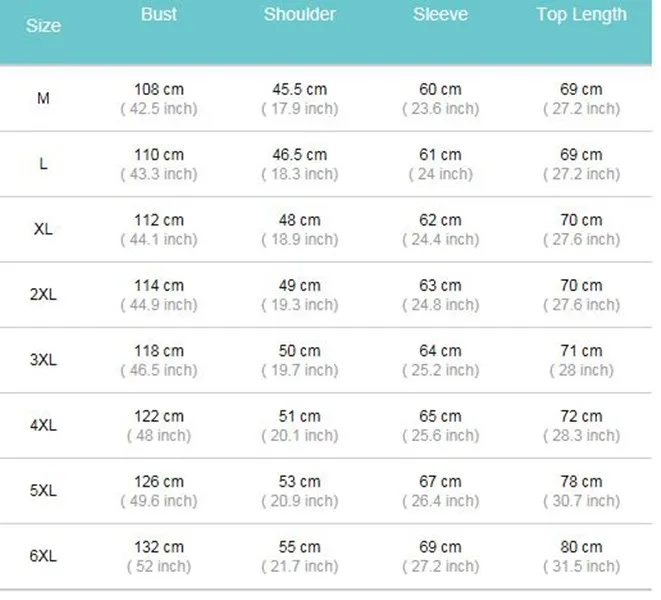Click the L size row label
Image resolution: width=661 pixels, height=600 pixels.
click(43, 163)
